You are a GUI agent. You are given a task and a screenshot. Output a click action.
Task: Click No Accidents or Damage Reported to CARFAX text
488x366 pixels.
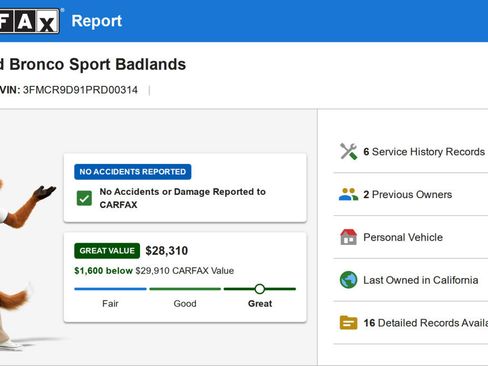[x=183, y=198]
